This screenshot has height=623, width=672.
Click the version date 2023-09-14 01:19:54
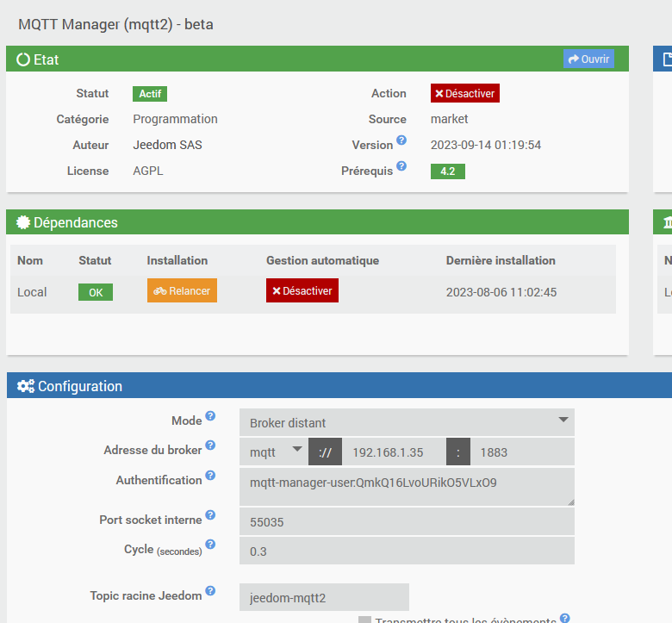pyautogui.click(x=486, y=145)
